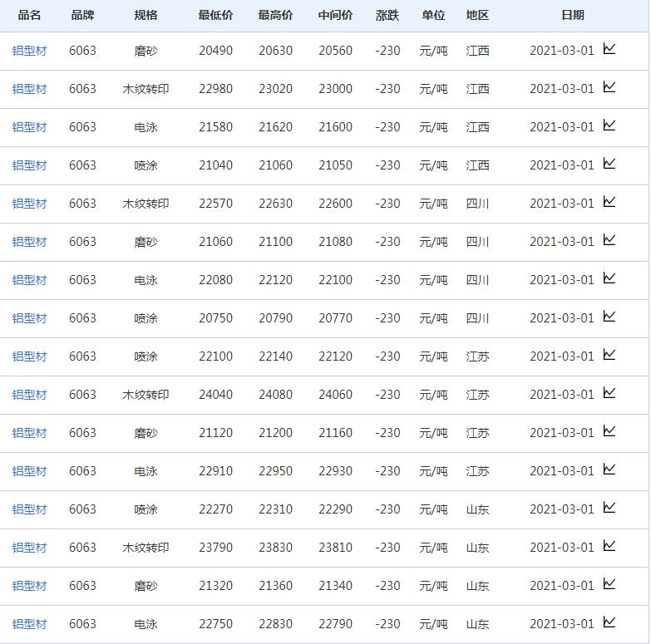Screen dimensions: 651x644
Task: Open 铝型材 link in 山东 木纹转印 row
Action: pos(29,548)
